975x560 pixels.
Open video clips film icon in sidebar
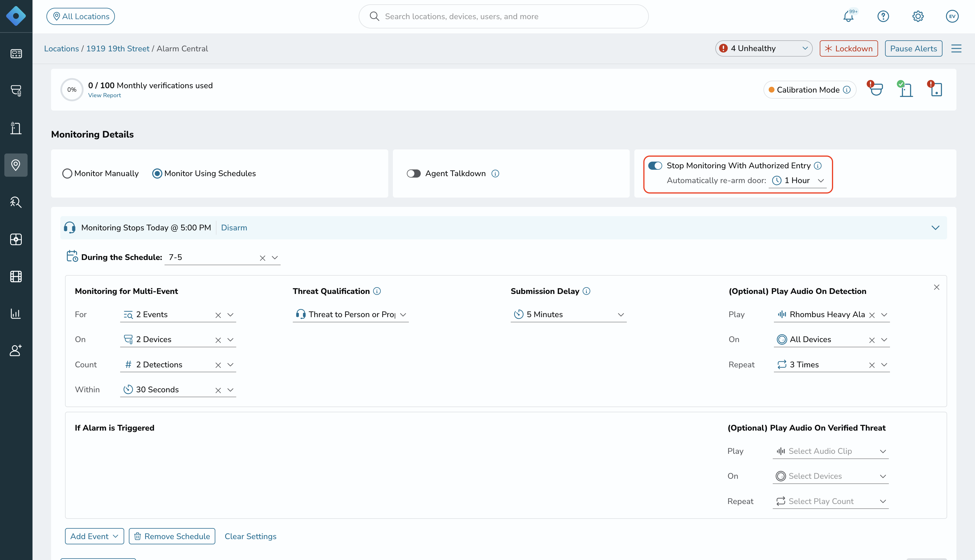(x=16, y=277)
